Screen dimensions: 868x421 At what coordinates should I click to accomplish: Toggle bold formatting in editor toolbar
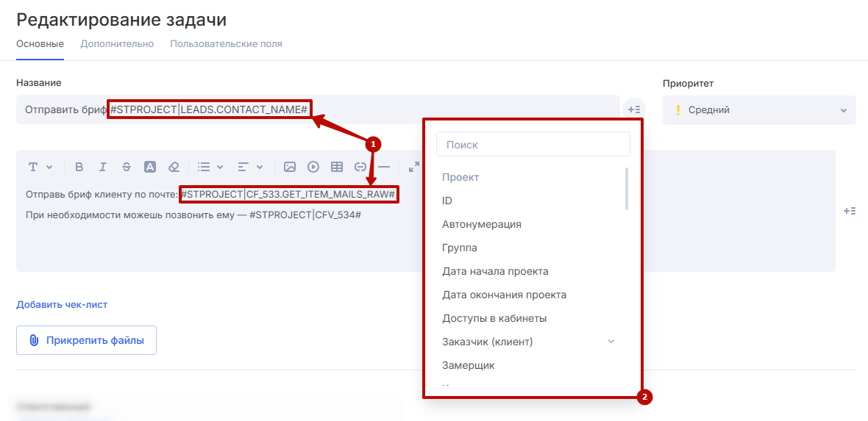pos(79,167)
